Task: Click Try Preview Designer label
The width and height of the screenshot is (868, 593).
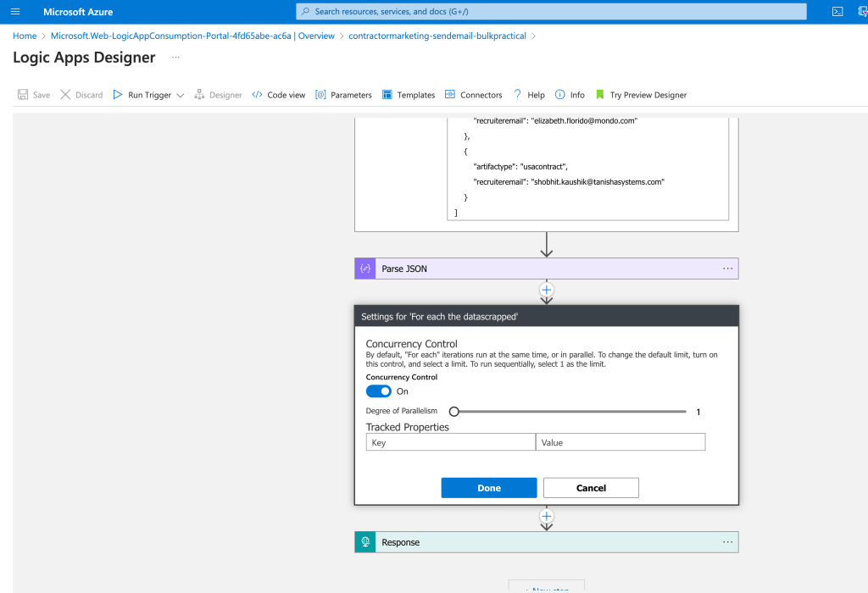Action: [x=648, y=95]
